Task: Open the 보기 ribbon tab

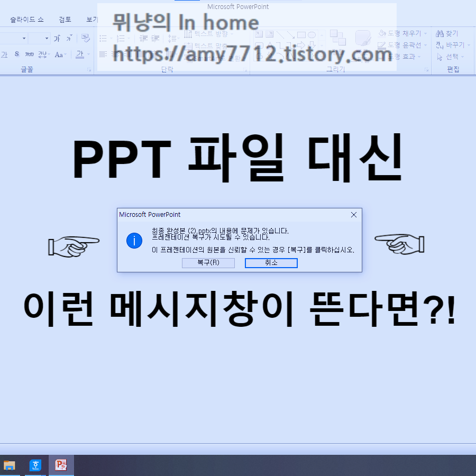Action: (92, 20)
